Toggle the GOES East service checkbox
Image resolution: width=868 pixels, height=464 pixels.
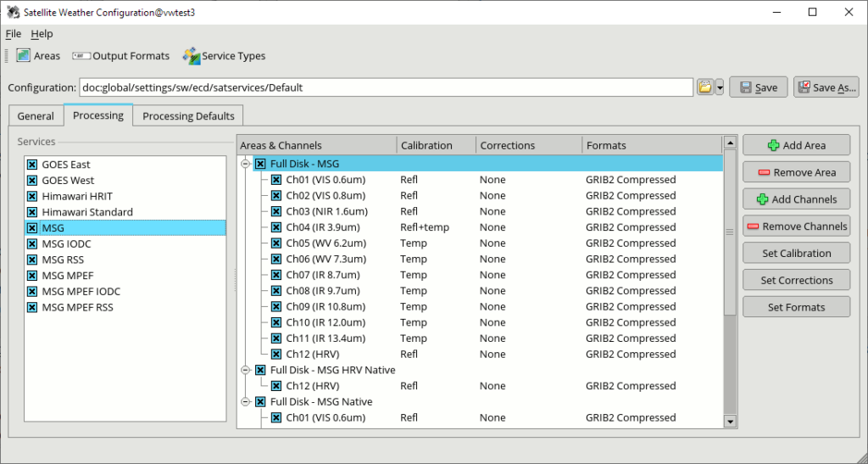[32, 165]
